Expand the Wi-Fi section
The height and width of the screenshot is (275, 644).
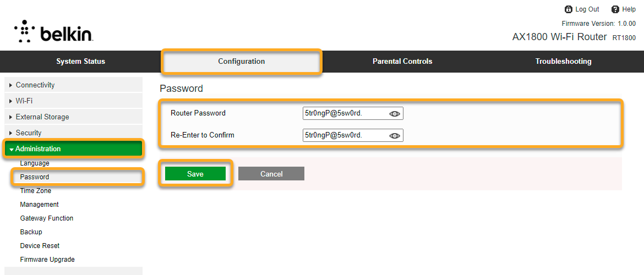24,101
